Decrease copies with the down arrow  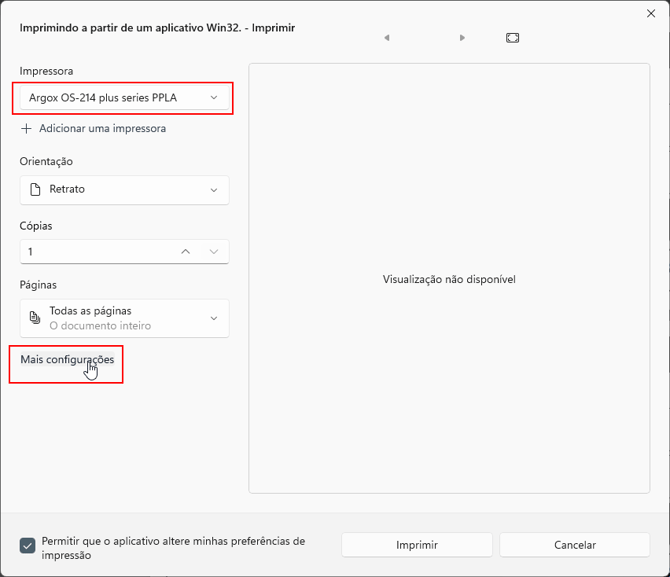[x=213, y=252]
